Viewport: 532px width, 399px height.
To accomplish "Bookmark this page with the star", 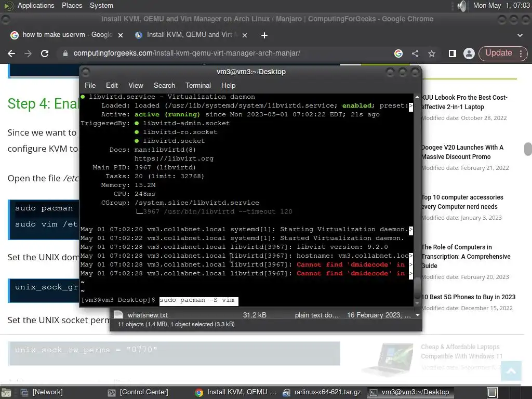I will [x=432, y=54].
